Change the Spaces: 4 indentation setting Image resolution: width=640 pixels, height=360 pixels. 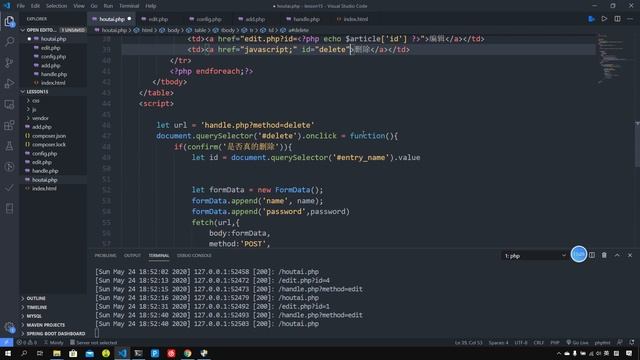pyautogui.click(x=498, y=342)
